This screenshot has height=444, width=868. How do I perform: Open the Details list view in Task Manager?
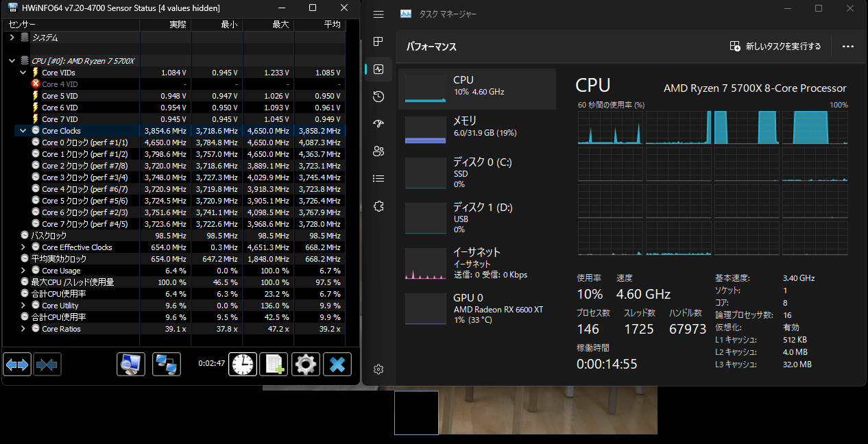pos(378,178)
